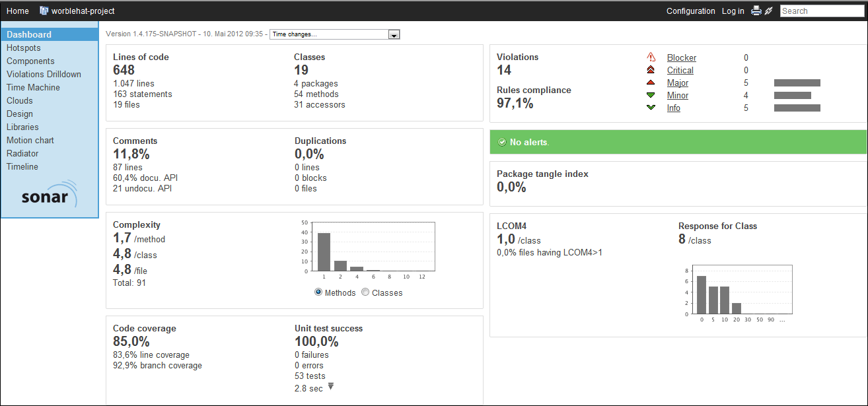This screenshot has width=868, height=406.
Task: Open the Info violations link
Action: tap(673, 108)
